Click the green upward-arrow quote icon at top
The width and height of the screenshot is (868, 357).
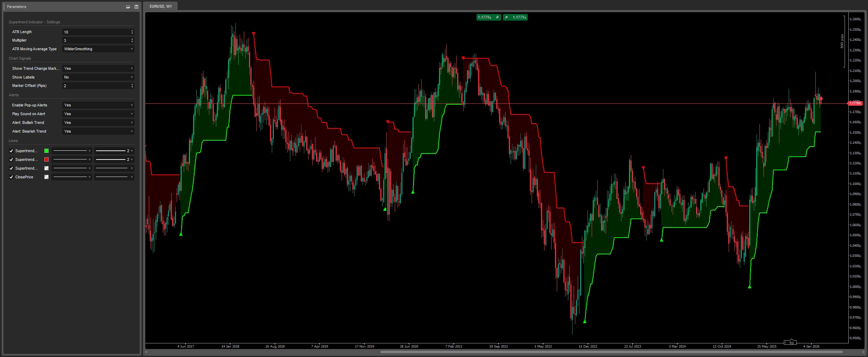(x=506, y=17)
